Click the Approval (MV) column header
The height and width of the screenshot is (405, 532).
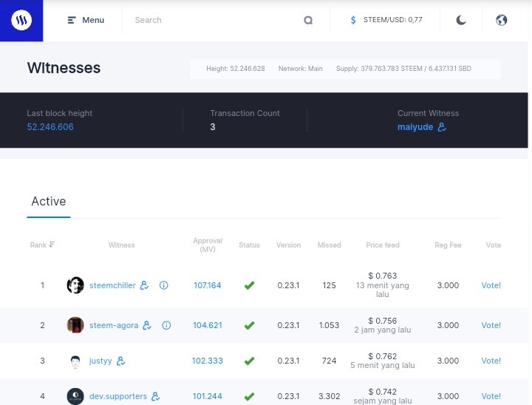tap(208, 245)
